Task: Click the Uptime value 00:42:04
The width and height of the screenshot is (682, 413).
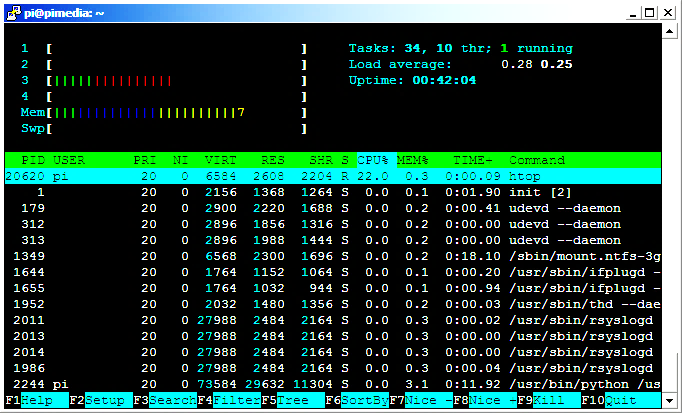Action: 444,80
